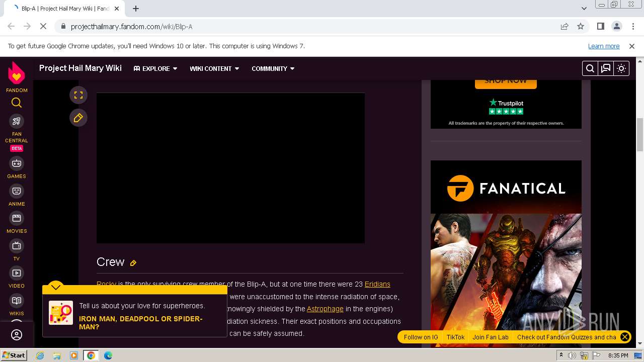This screenshot has width=644, height=362.
Task: Open Project Hail Mary Wiki title link
Action: 80,68
